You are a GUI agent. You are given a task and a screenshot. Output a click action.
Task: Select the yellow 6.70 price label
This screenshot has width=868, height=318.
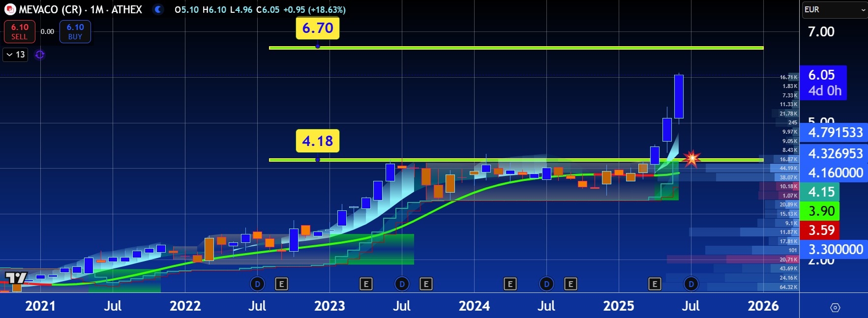[x=318, y=28]
